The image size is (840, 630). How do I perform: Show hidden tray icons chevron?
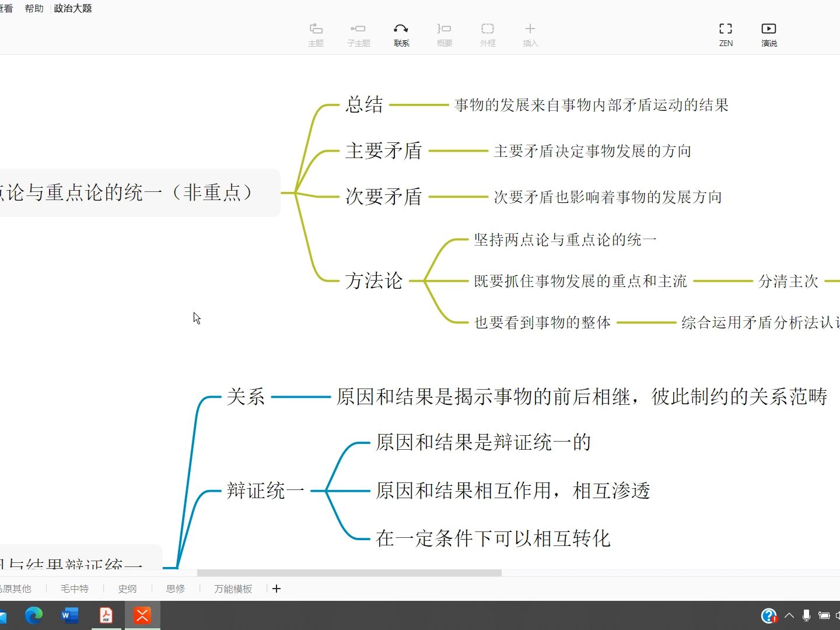789,615
